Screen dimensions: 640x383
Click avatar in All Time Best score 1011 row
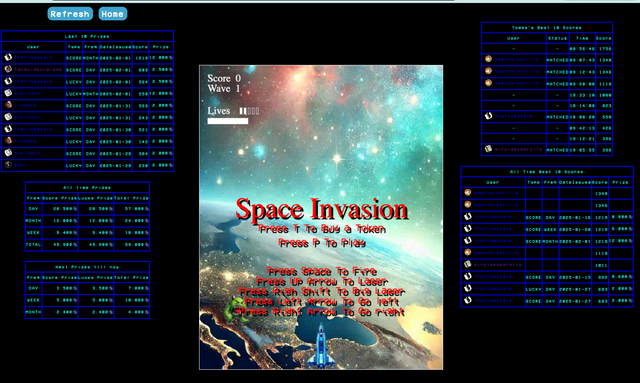pos(468,265)
